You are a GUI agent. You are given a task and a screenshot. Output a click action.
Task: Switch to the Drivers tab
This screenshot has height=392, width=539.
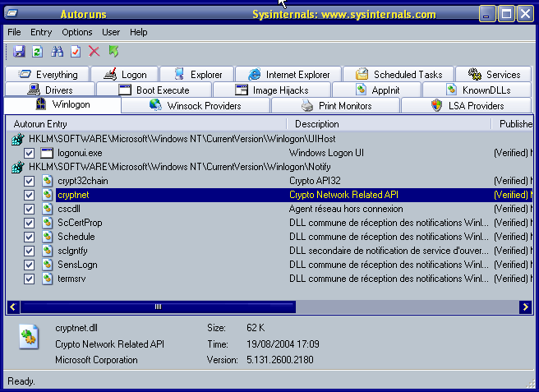(50, 90)
